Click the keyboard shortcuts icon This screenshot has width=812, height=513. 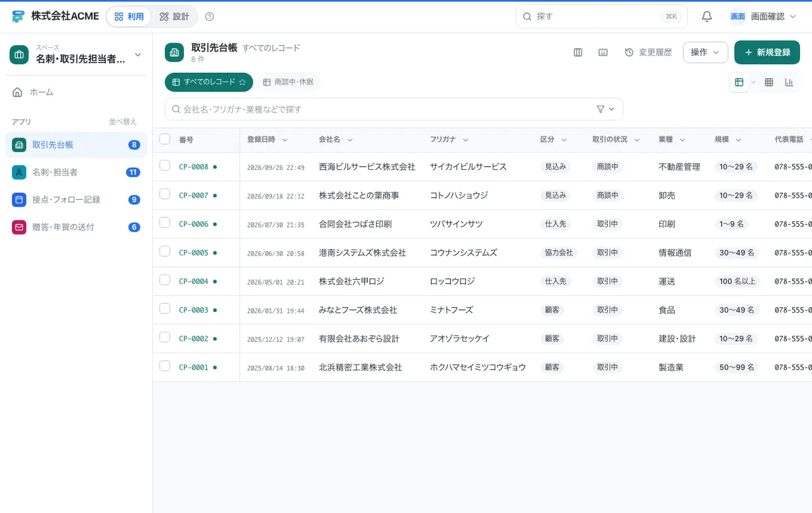[x=603, y=53]
